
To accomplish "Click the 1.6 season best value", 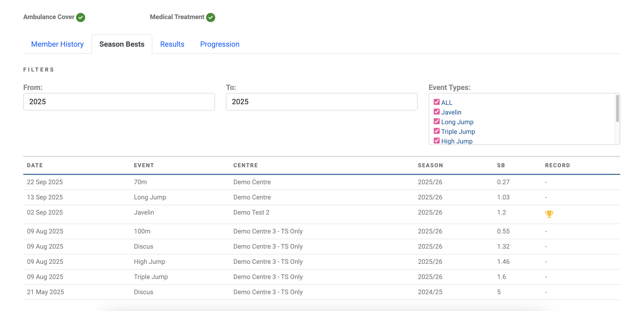I will tap(501, 277).
